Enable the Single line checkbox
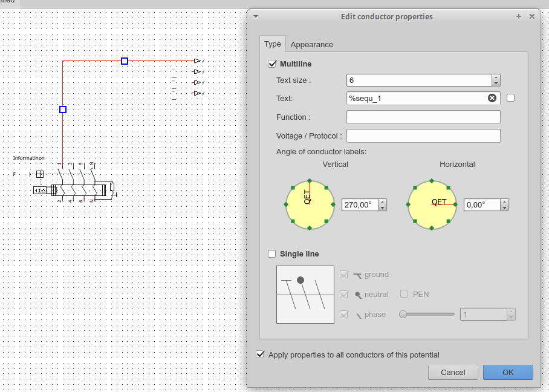Image resolution: width=549 pixels, height=392 pixels. (272, 254)
